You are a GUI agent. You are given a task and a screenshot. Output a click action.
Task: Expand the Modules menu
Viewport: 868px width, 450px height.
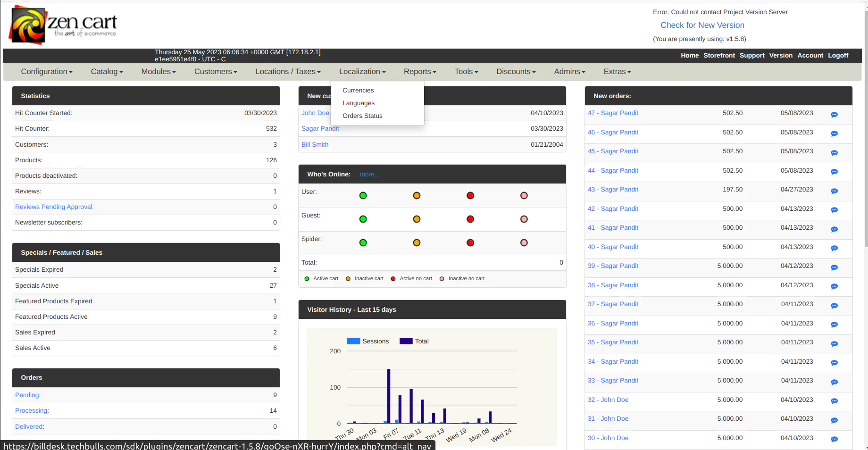[159, 71]
